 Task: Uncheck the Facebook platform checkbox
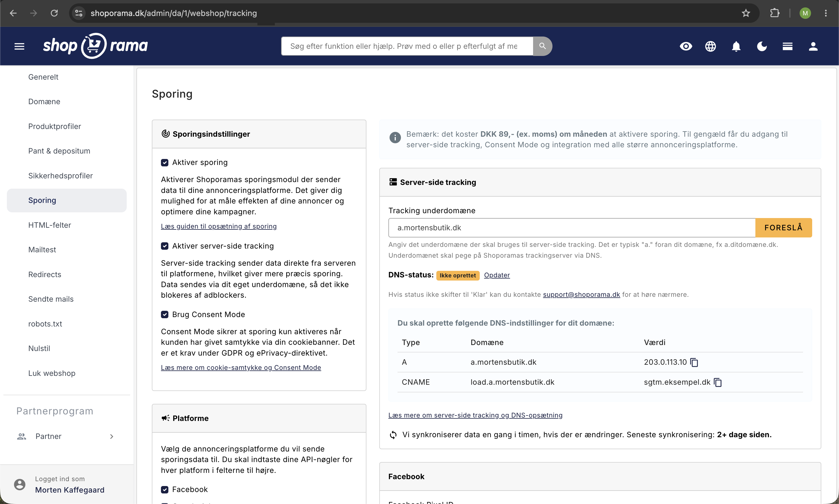pyautogui.click(x=165, y=489)
